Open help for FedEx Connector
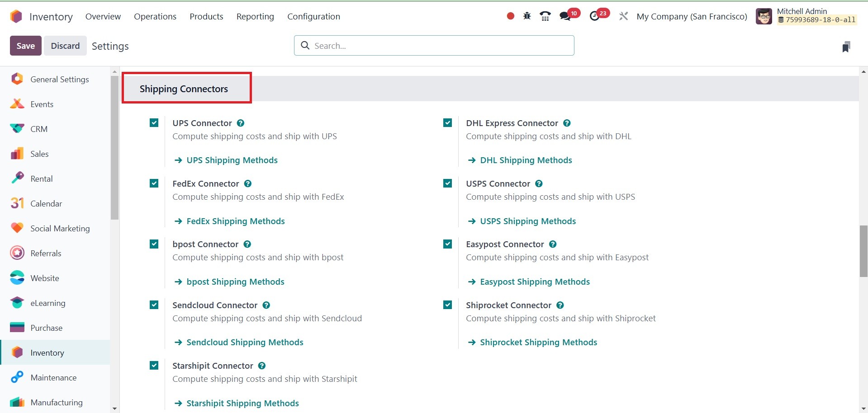This screenshot has width=868, height=413. tap(248, 183)
